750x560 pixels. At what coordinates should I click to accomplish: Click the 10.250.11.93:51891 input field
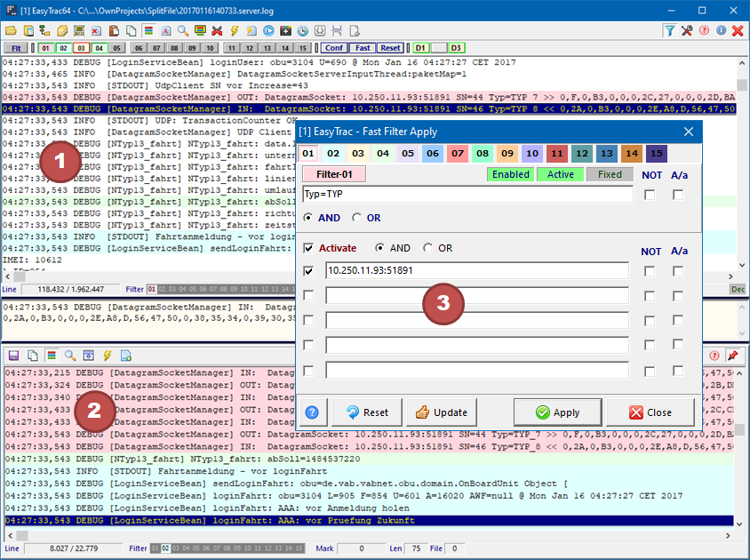pyautogui.click(x=477, y=270)
